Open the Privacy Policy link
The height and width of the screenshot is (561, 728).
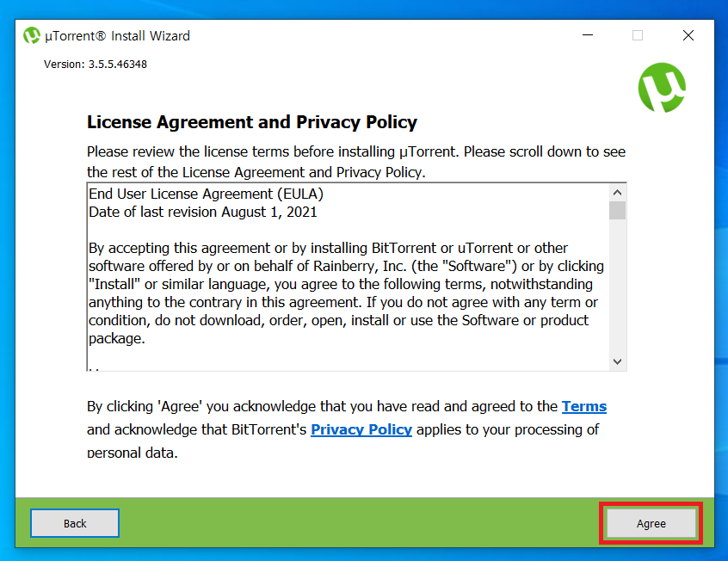click(361, 429)
